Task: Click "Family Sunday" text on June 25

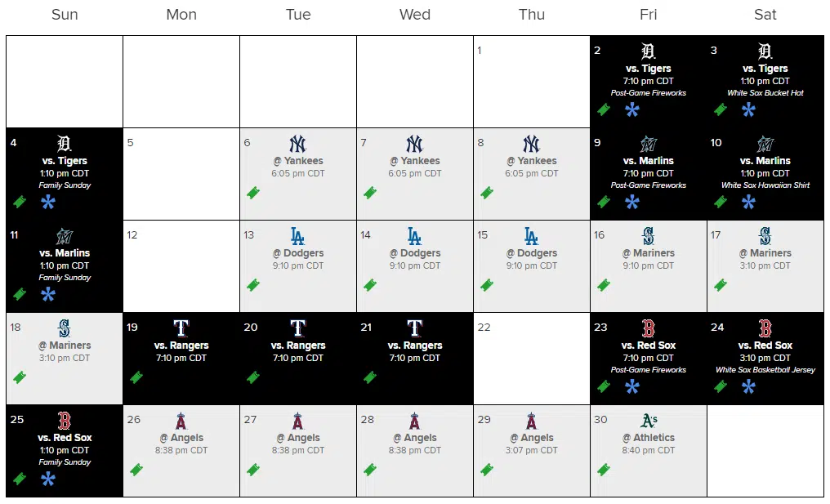Action: coord(65,462)
